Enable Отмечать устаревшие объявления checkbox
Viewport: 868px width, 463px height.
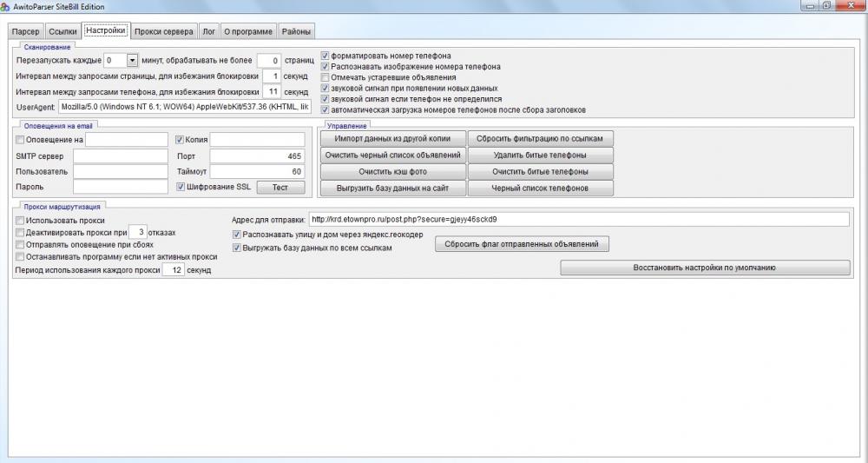[x=325, y=77]
